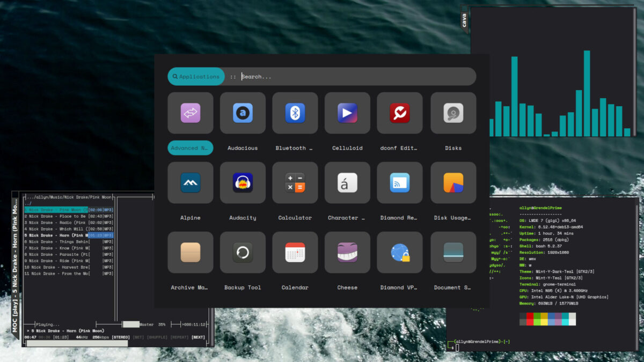Start the Celluloid video player
Viewport: 644px width, 362px height.
coord(347,113)
